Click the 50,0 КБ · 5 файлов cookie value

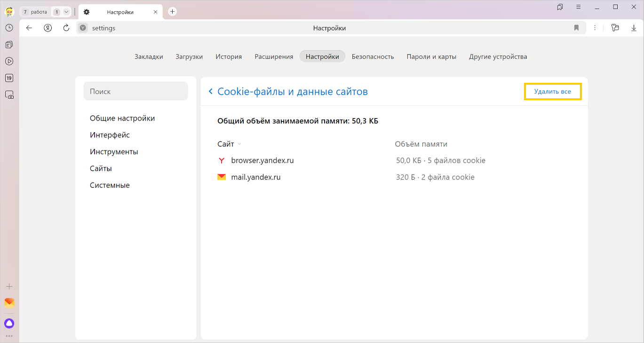click(x=441, y=160)
